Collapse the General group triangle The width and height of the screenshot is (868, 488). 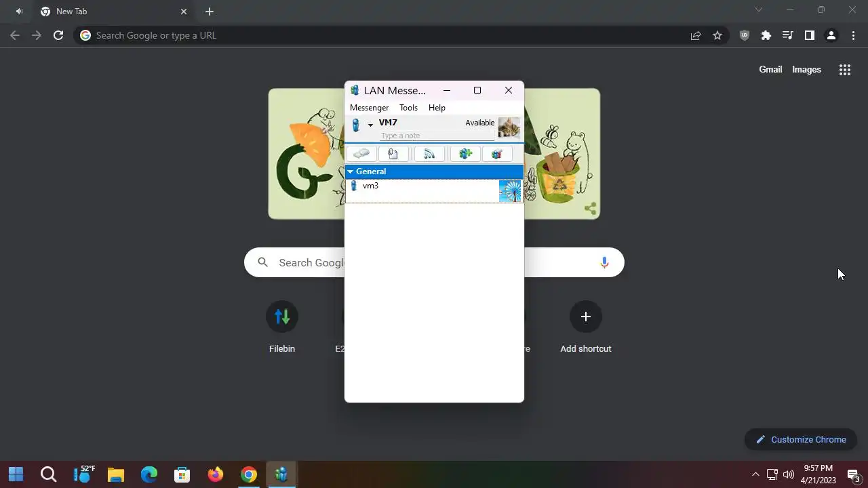click(x=351, y=171)
